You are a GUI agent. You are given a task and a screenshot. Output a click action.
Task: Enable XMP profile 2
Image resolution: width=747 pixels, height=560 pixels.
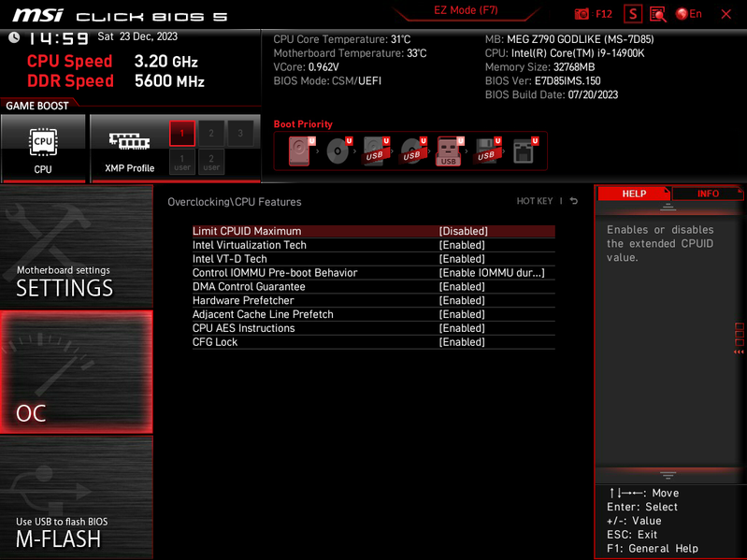tap(211, 134)
